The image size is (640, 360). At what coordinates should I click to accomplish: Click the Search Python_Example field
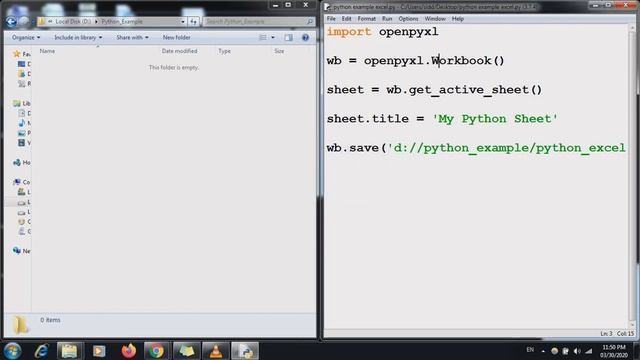tap(259, 22)
